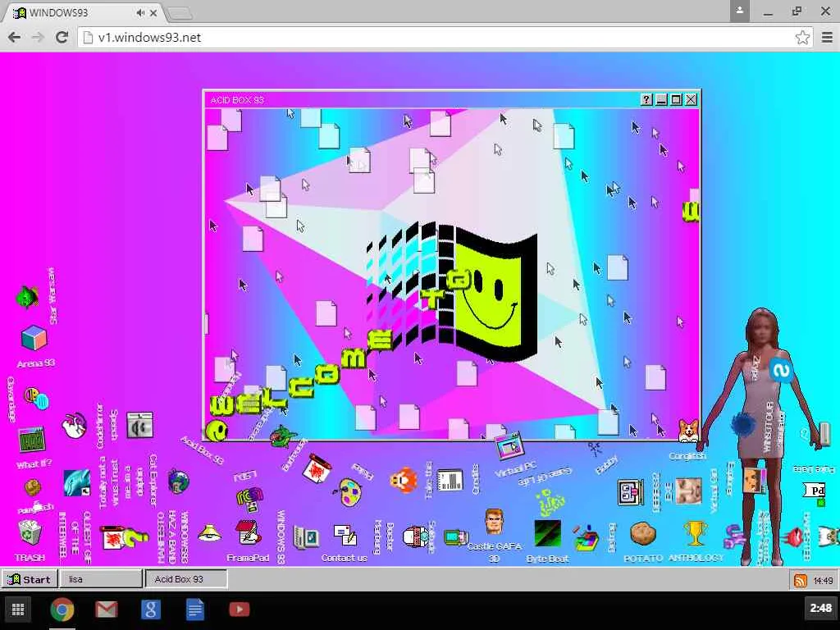This screenshot has width=840, height=630.
Task: Open the POTATO icon
Action: [x=643, y=534]
